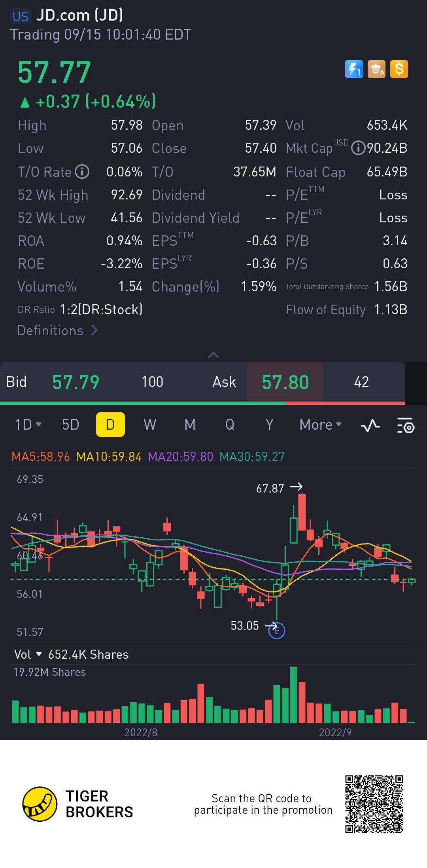Tap the bid size 100

click(152, 382)
